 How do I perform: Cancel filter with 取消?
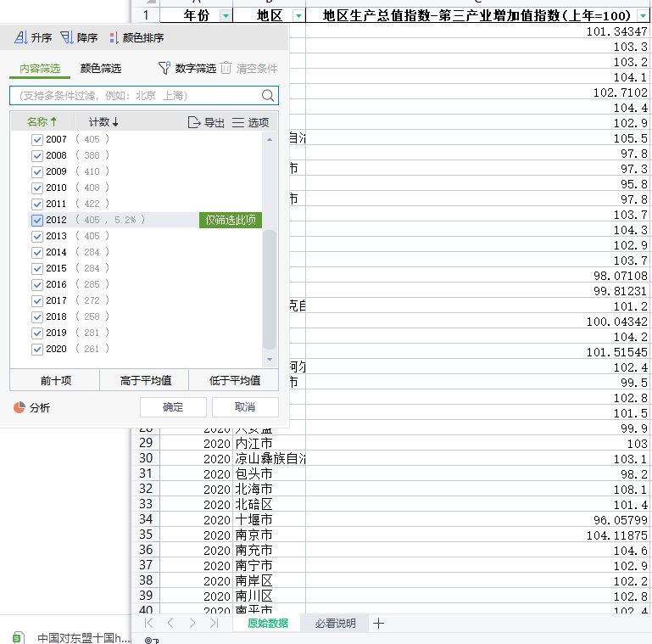pos(245,407)
